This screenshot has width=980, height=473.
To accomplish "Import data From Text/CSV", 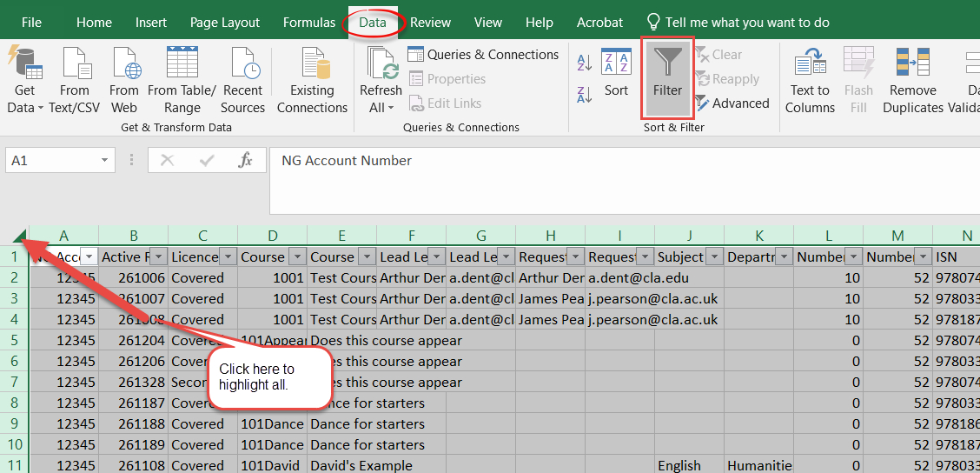I will tap(75, 80).
